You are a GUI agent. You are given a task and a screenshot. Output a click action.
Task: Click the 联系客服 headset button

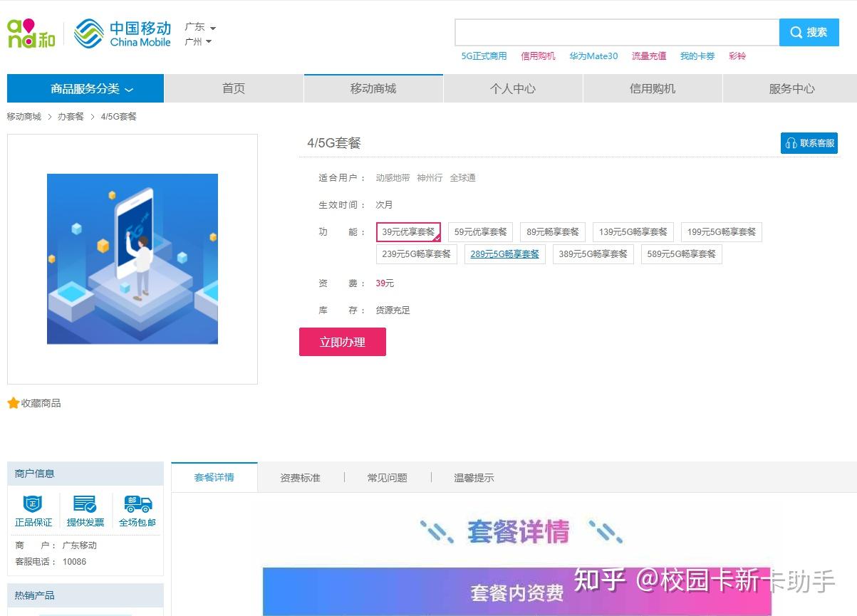point(809,143)
